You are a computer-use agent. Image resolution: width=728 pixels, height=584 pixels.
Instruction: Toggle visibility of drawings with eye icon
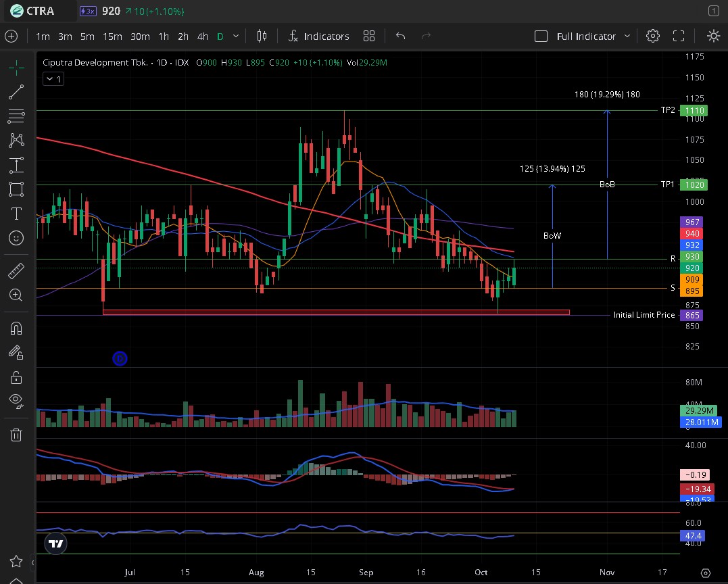16,400
